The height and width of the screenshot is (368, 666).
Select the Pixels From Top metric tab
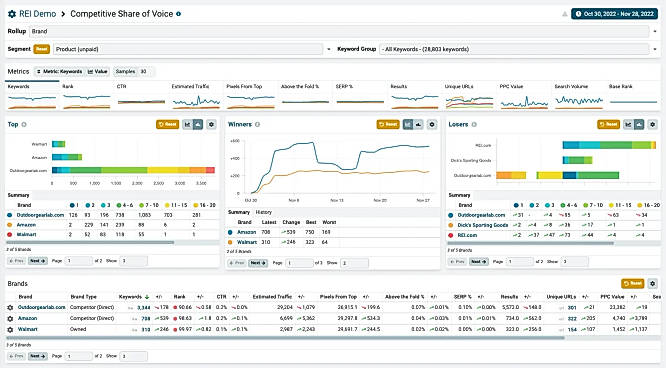[x=250, y=96]
